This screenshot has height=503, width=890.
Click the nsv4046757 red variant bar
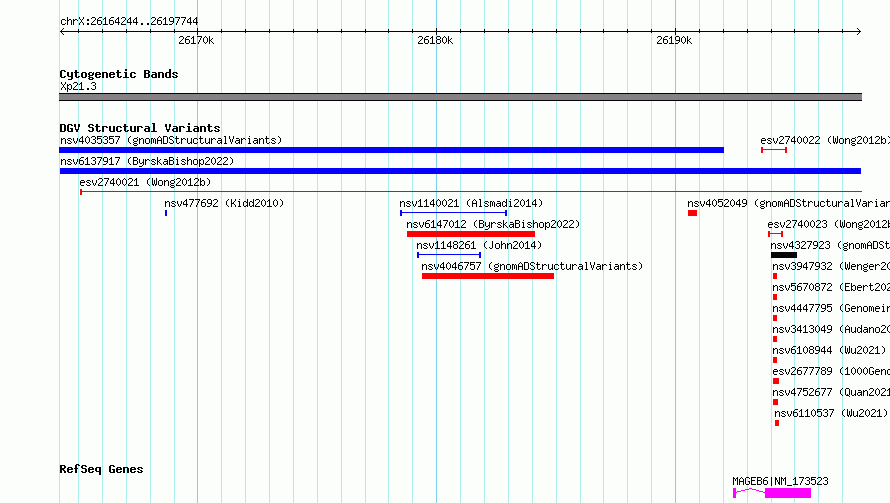(488, 276)
